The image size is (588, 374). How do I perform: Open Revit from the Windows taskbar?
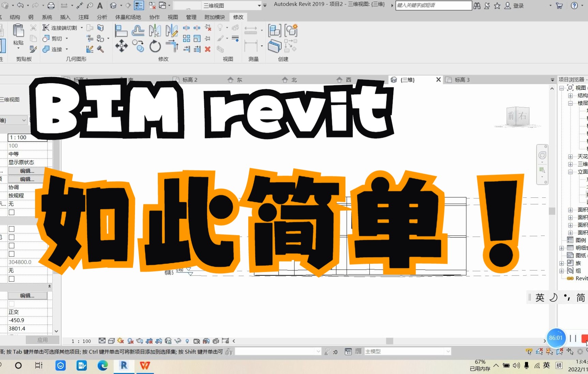coord(124,365)
